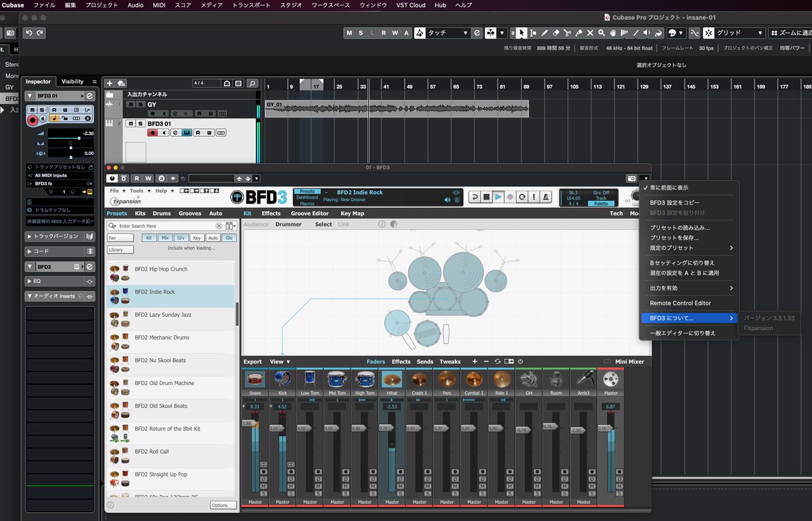The width and height of the screenshot is (812, 521).
Task: Toggle the Grv filter button in presets browser
Action: [181, 238]
